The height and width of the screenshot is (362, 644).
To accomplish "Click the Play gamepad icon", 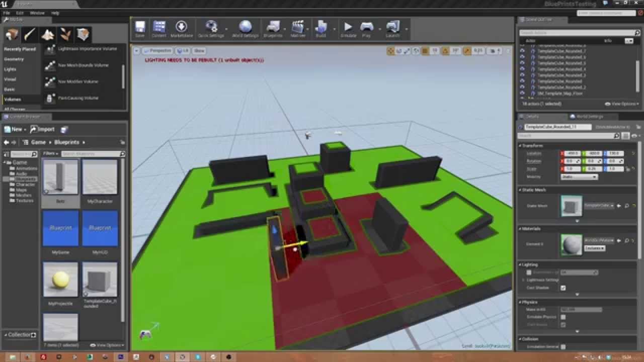I will [x=367, y=28].
